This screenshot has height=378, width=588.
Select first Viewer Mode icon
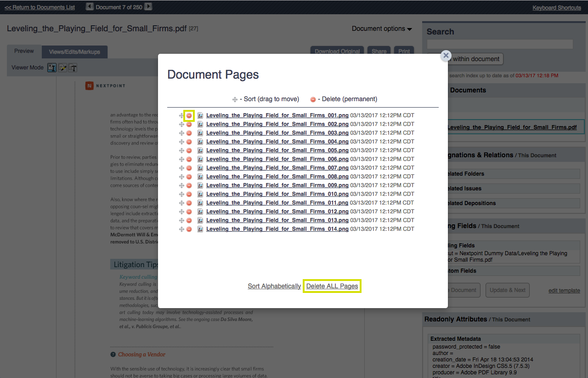[52, 68]
